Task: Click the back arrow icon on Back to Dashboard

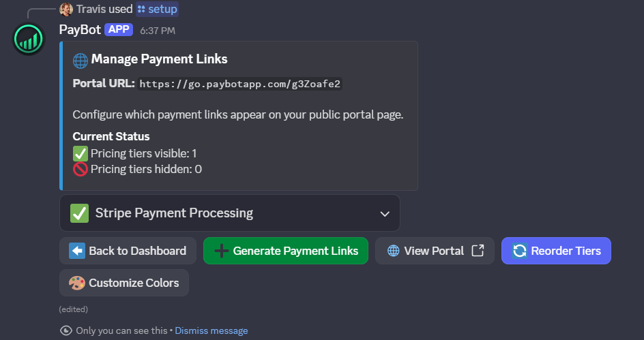Action: pos(77,251)
